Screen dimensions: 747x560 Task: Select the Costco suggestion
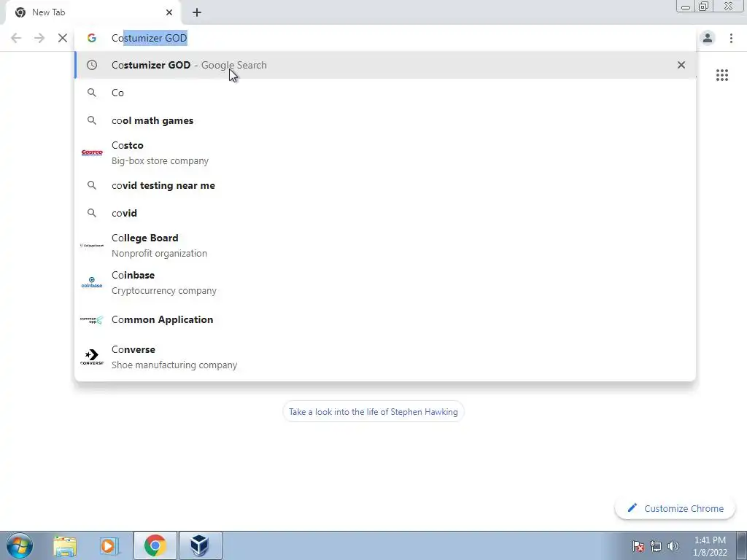click(x=385, y=153)
